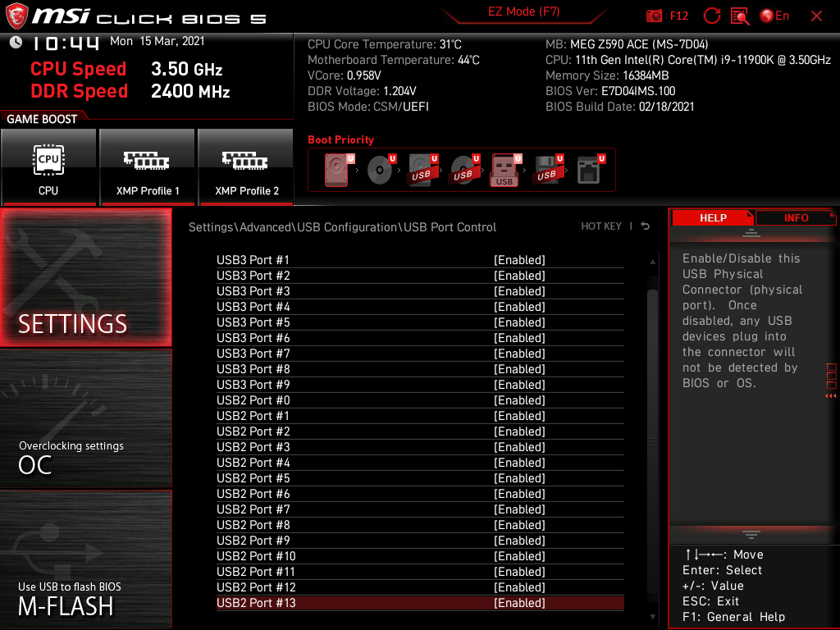The width and height of the screenshot is (840, 630).
Task: Change USB2 Port #13 Enabled value
Action: [x=519, y=603]
